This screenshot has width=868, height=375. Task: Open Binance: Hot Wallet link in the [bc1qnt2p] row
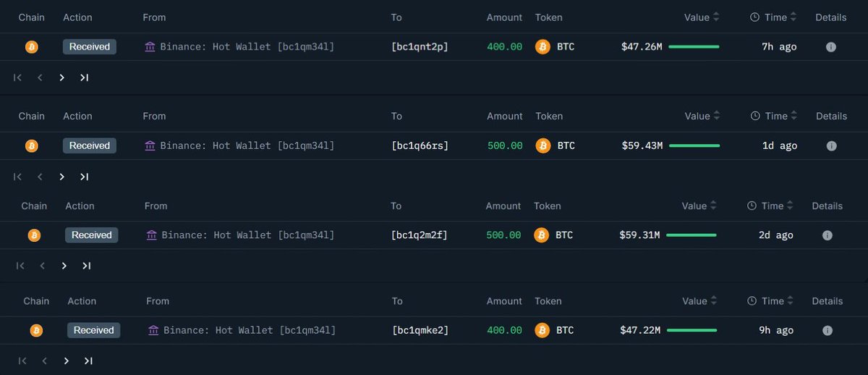(x=247, y=47)
